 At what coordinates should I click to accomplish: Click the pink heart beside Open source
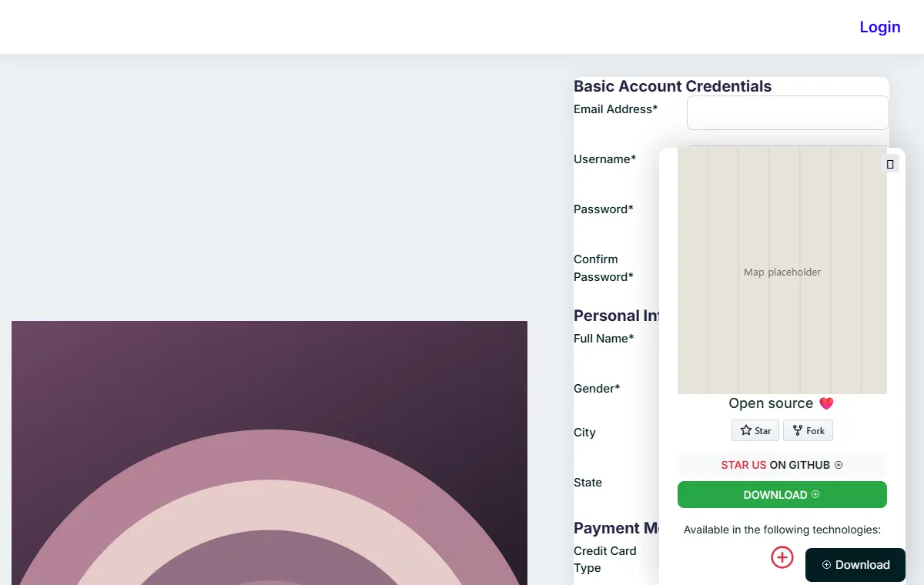pos(826,403)
